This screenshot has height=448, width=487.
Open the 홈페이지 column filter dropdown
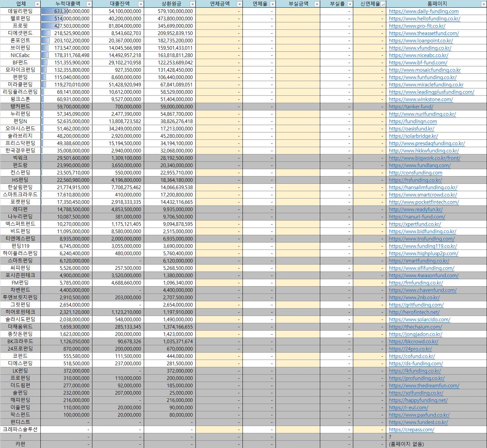pos(484,4)
